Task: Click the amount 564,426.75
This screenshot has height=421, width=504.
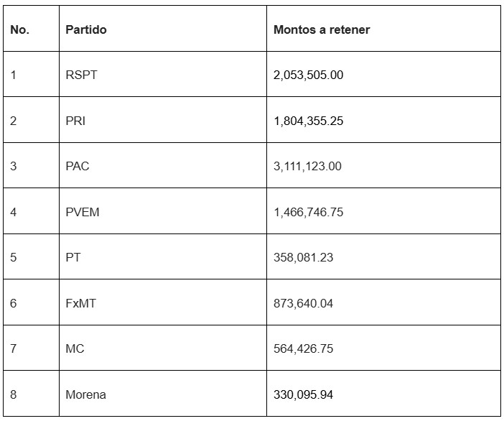Action: pyautogui.click(x=303, y=348)
